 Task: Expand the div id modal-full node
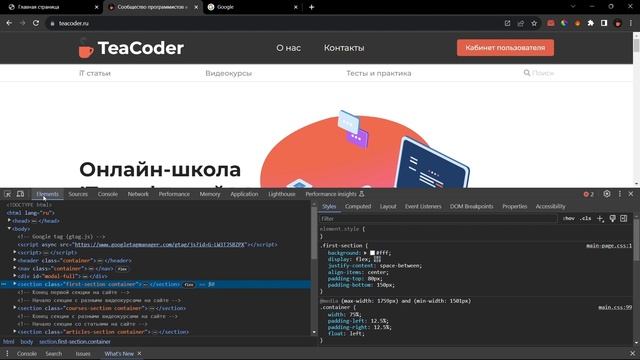[15, 276]
